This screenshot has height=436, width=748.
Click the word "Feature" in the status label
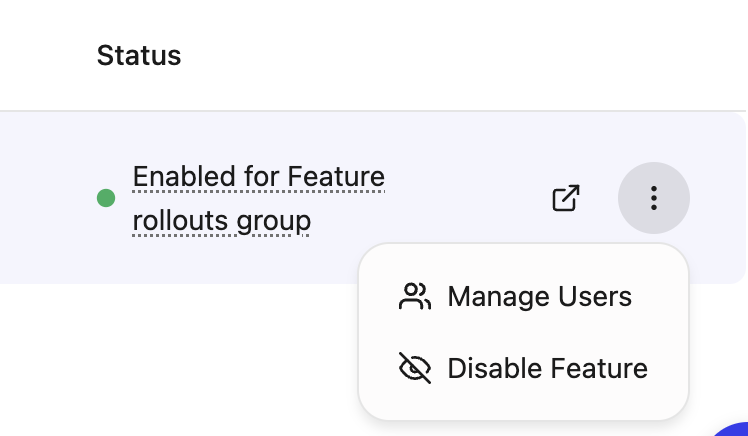coord(336,177)
